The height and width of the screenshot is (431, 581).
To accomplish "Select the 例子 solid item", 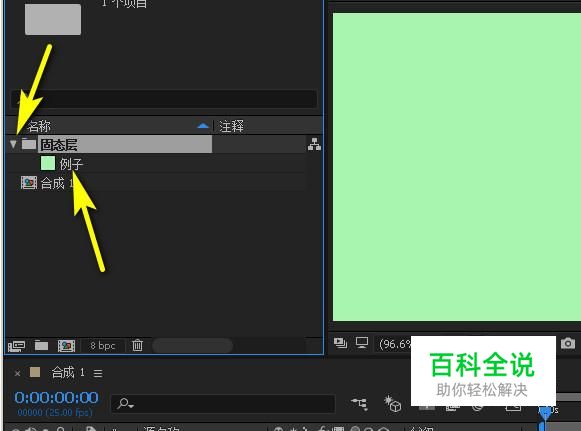I will click(71, 164).
